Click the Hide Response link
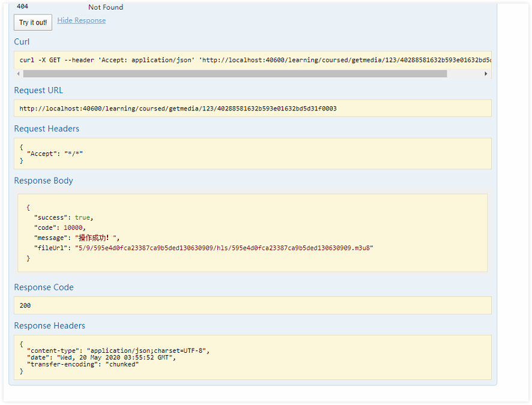The image size is (532, 405). (82, 20)
